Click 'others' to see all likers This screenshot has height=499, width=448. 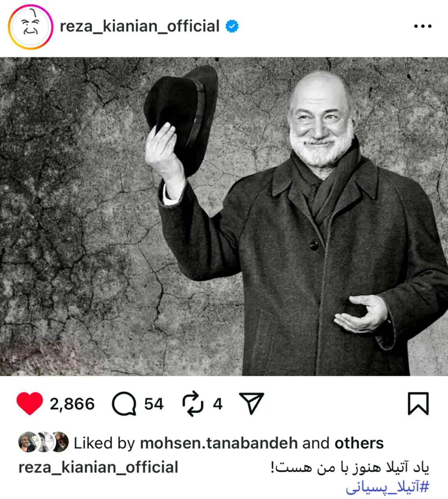[x=359, y=443]
